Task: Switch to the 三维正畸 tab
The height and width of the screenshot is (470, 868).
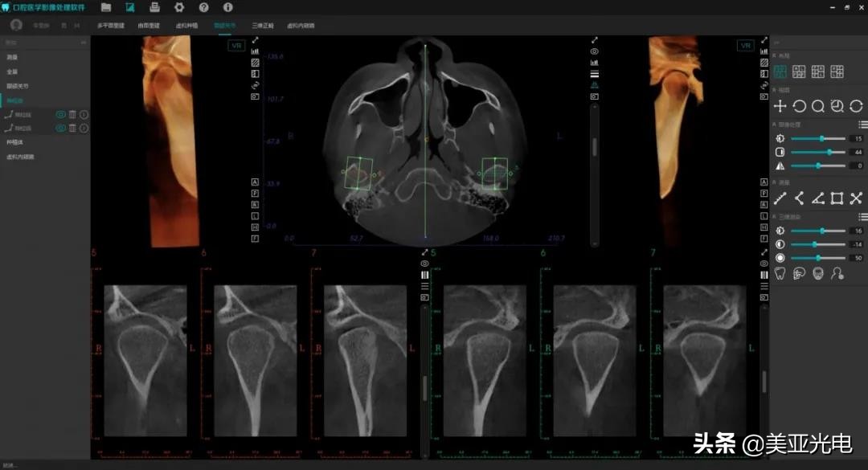Action: click(x=262, y=26)
